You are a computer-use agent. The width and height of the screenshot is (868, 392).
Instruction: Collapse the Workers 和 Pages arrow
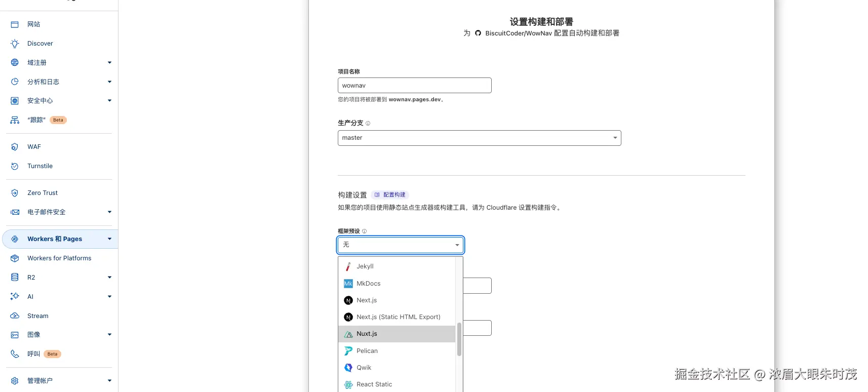point(109,239)
